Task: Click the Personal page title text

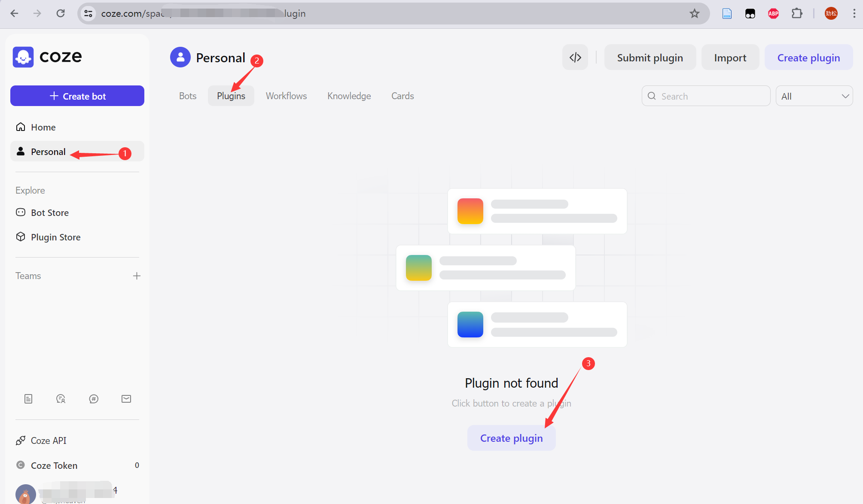Action: 220,58
